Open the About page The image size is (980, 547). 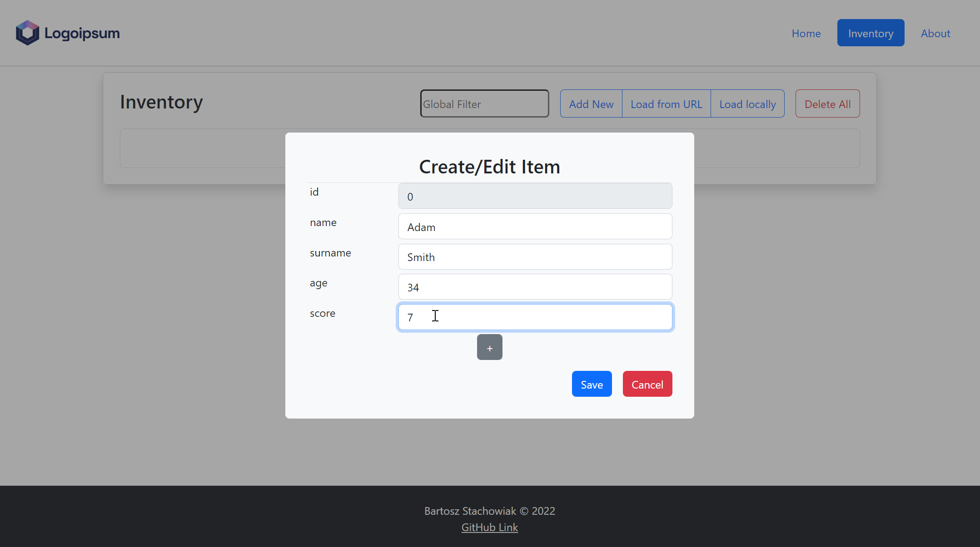coord(935,33)
